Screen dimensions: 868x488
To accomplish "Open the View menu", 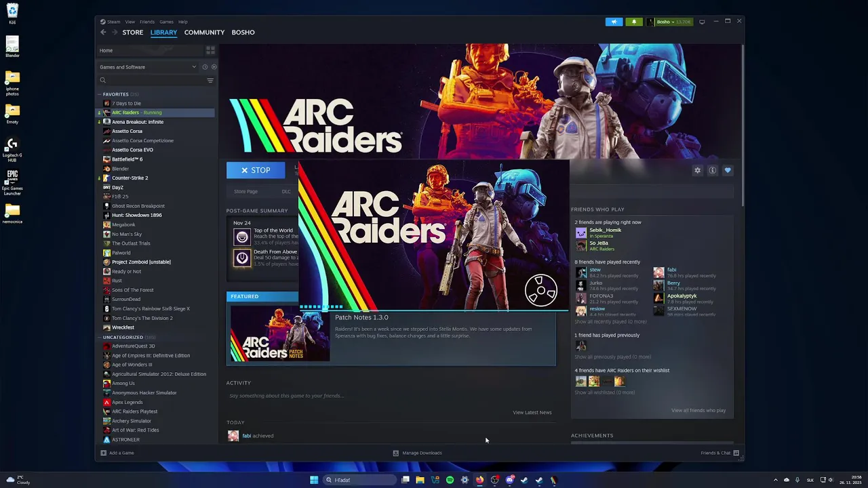I will 130,22.
